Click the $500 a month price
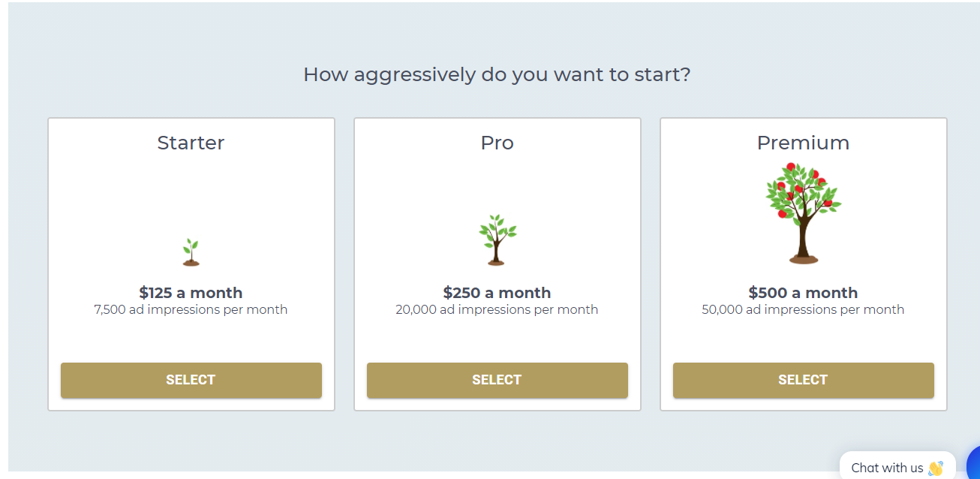The height and width of the screenshot is (479, 980). pyautogui.click(x=803, y=293)
